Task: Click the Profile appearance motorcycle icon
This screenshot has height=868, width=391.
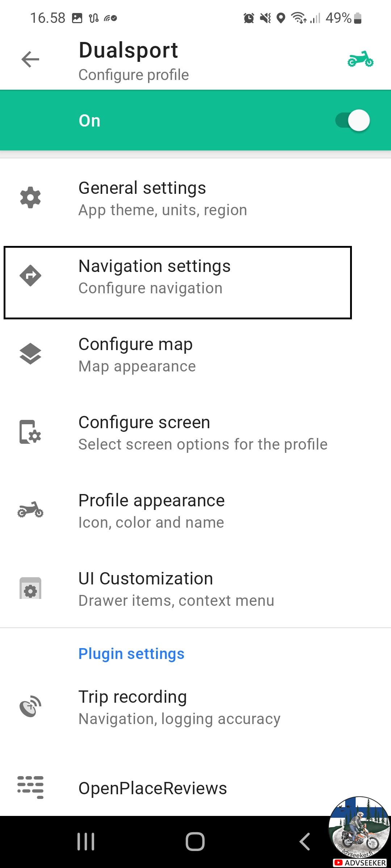Action: click(30, 510)
